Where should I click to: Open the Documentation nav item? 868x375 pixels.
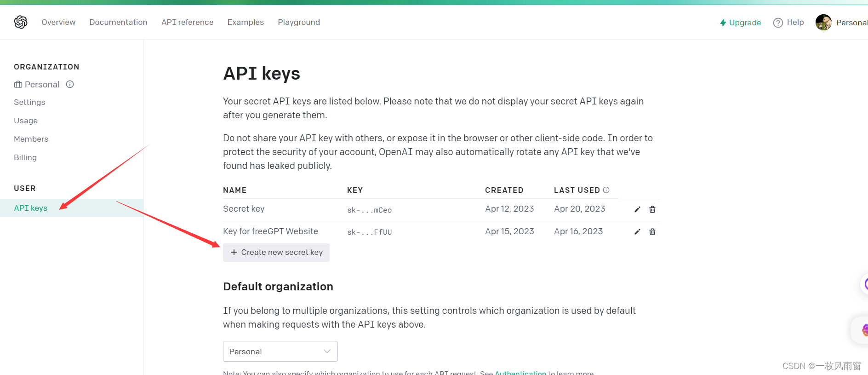tap(118, 22)
